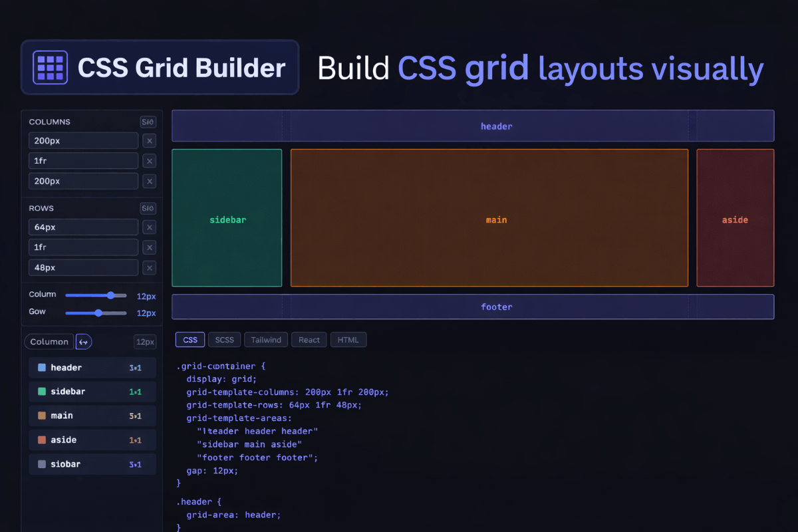Edit the 1fr row size field
Viewport: 798px width, 532px height.
tap(84, 247)
